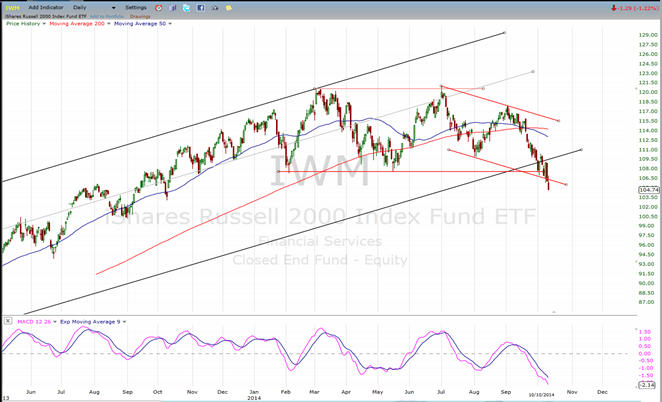
Task: Open Exp Moving Average 9 dropdown
Action: [124, 322]
